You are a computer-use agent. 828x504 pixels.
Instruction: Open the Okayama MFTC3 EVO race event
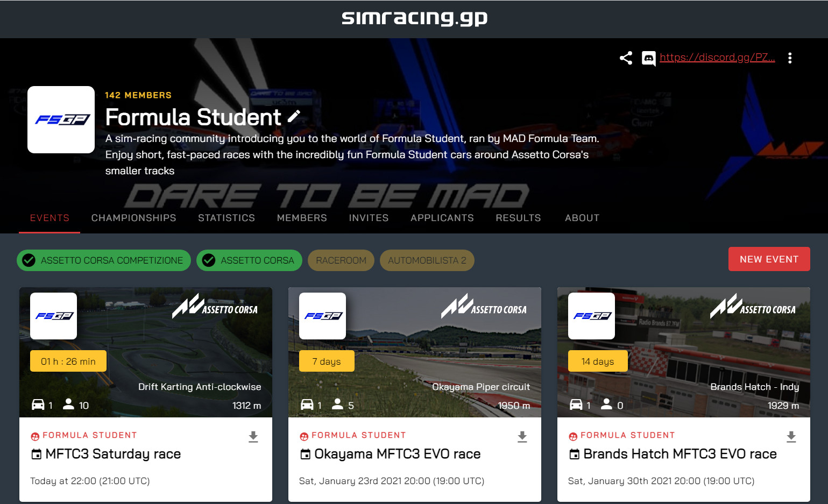(x=398, y=454)
